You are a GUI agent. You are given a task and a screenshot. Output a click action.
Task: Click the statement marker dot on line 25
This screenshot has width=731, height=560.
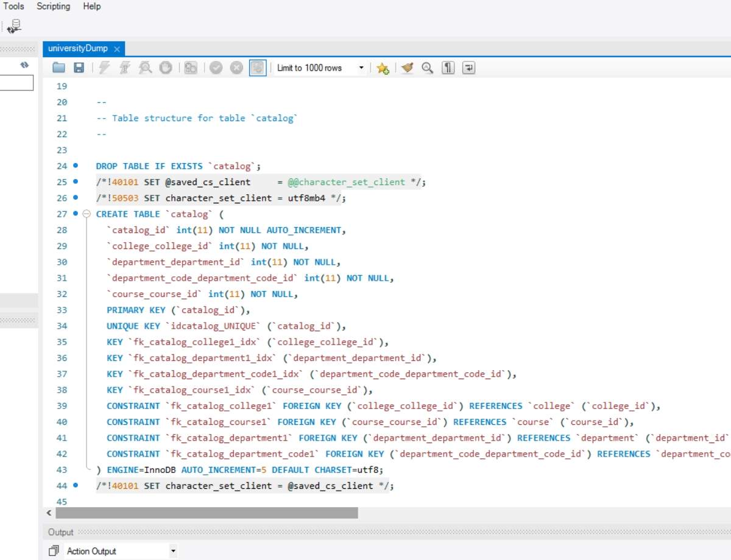pyautogui.click(x=76, y=181)
